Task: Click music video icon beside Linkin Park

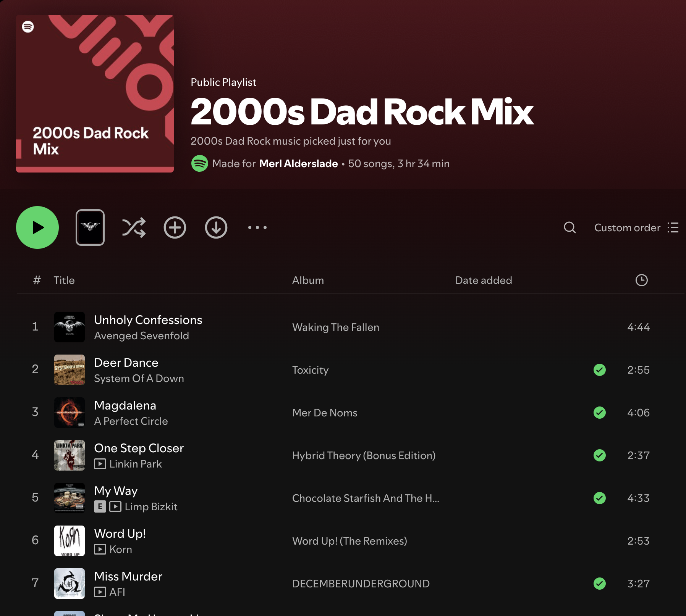Action: tap(100, 464)
